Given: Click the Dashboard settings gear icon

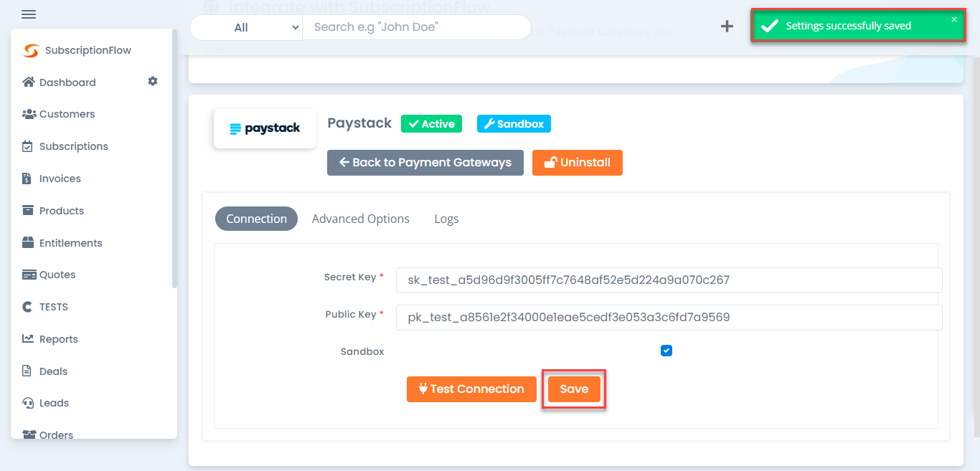Looking at the screenshot, I should (152, 81).
